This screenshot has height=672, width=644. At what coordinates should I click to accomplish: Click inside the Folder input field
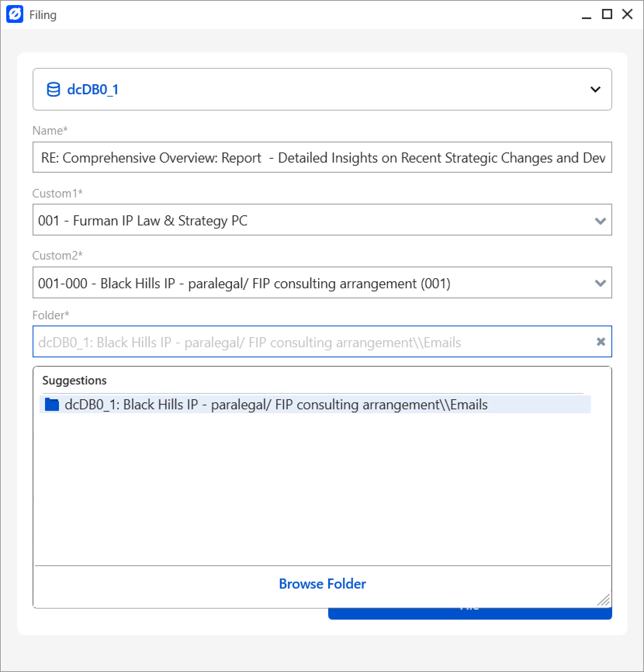pyautogui.click(x=272, y=342)
